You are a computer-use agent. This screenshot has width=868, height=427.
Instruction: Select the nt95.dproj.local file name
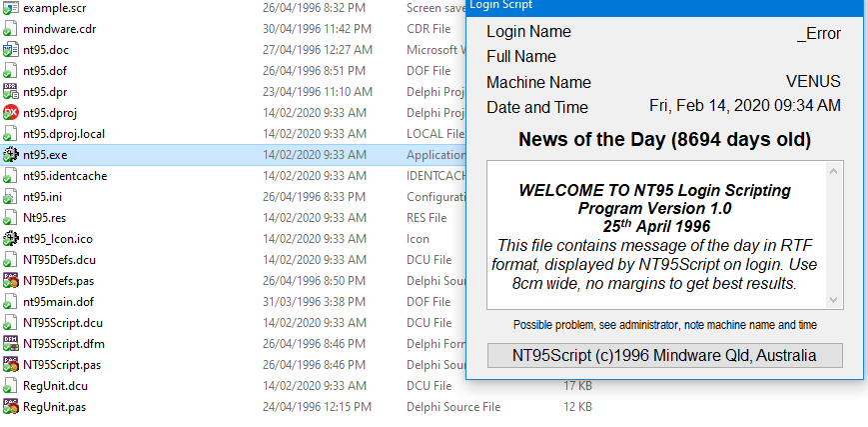(x=64, y=134)
